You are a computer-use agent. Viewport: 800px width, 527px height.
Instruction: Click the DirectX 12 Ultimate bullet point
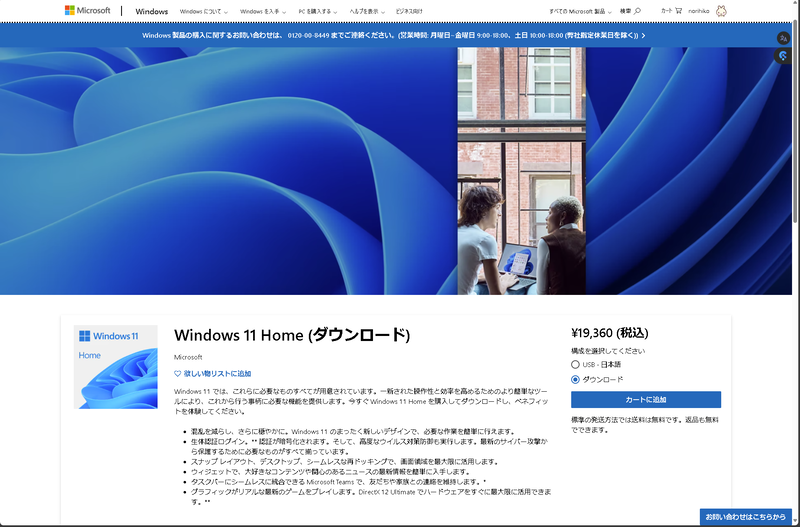coord(371,497)
